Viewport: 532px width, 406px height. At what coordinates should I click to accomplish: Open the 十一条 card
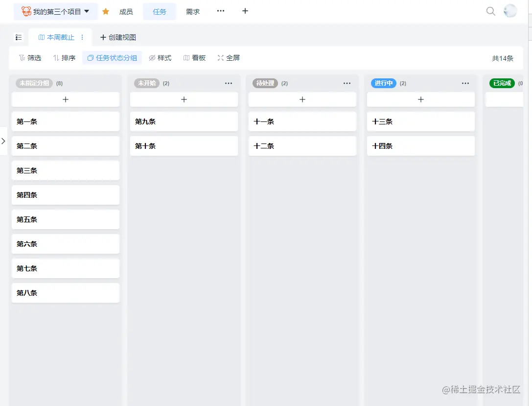(302, 121)
